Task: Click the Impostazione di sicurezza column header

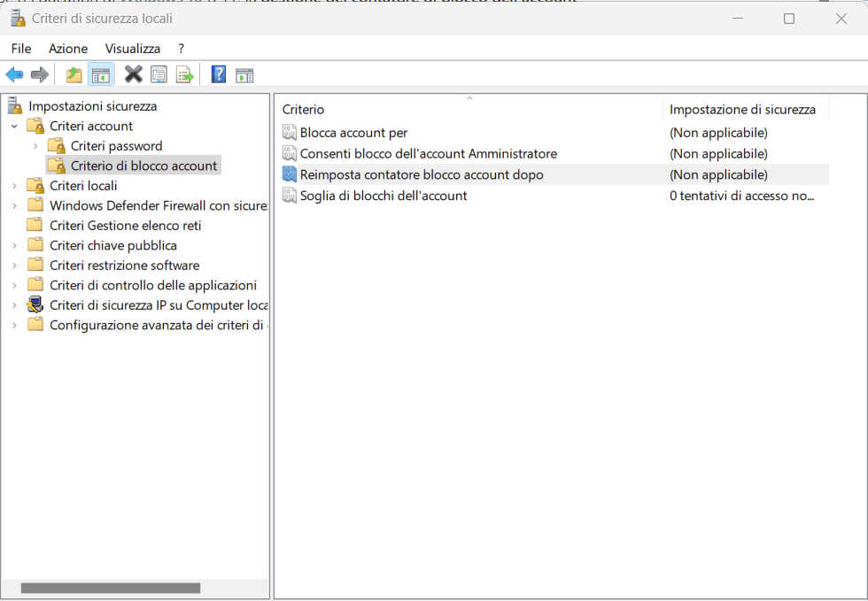Action: click(742, 109)
